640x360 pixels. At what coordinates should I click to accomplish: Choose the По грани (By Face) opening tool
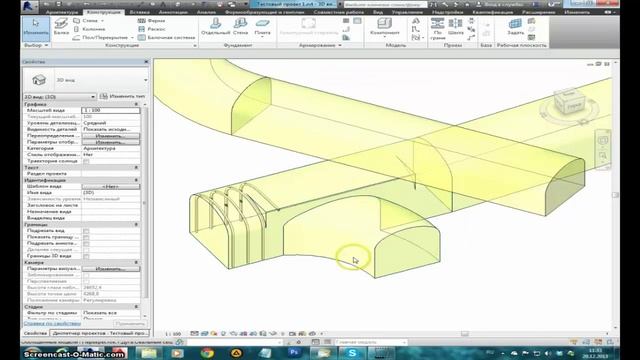tap(438, 29)
